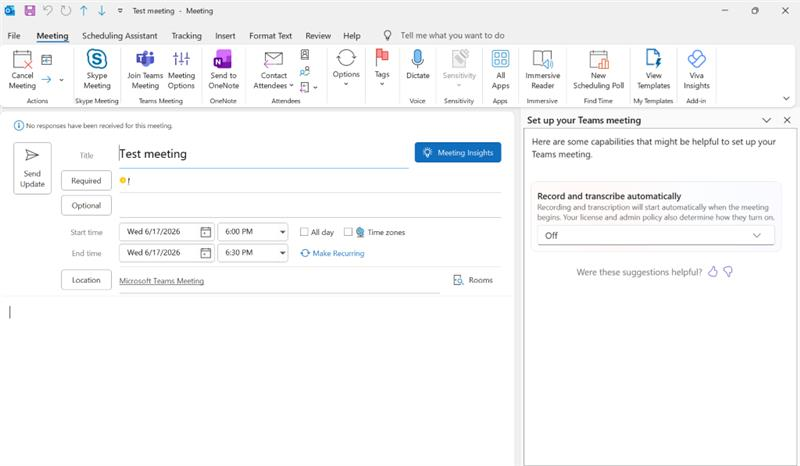
Task: Click thumbs down on suggestions helpful
Action: (728, 272)
